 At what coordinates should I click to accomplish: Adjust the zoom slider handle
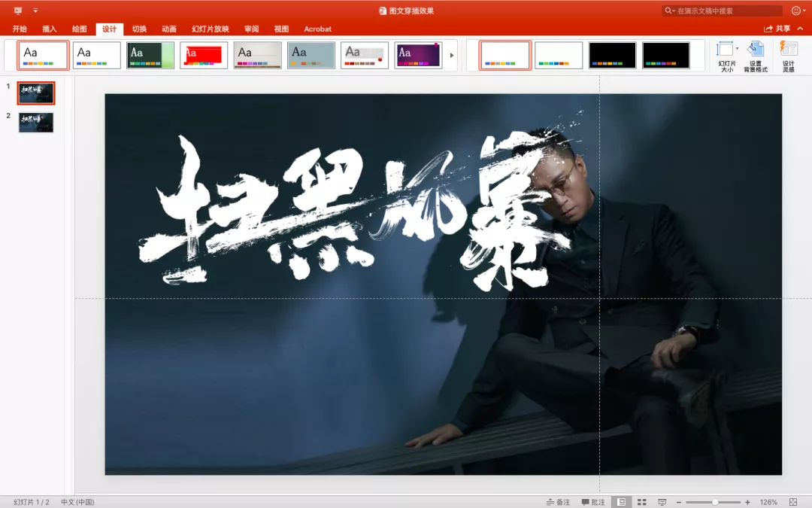pyautogui.click(x=715, y=502)
